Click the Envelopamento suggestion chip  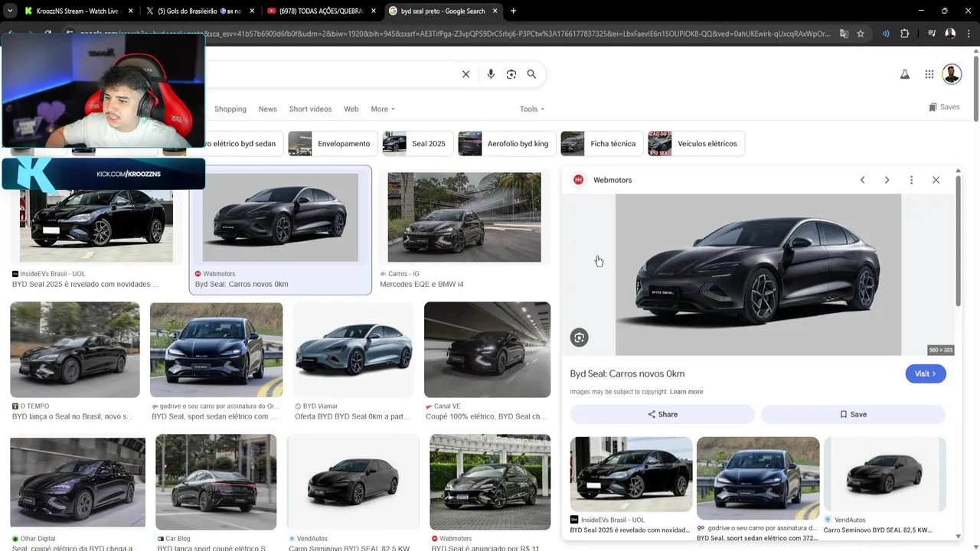point(332,144)
